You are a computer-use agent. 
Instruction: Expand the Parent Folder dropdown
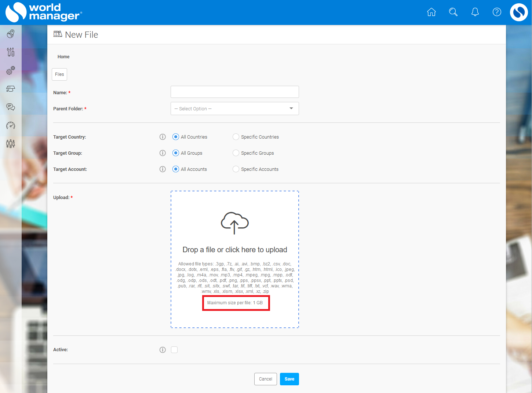tap(235, 109)
